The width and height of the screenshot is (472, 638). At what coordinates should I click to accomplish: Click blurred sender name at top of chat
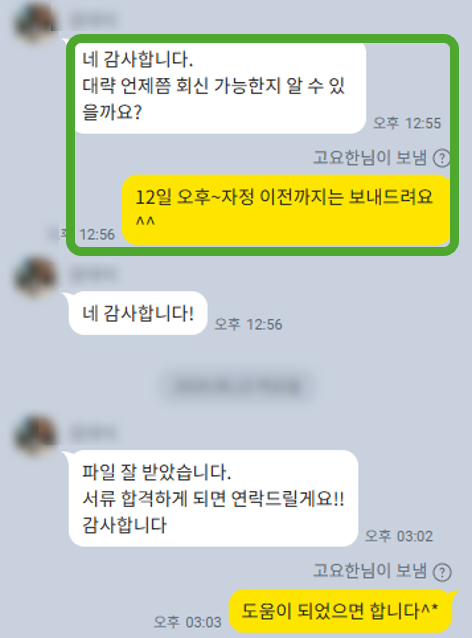(x=94, y=19)
